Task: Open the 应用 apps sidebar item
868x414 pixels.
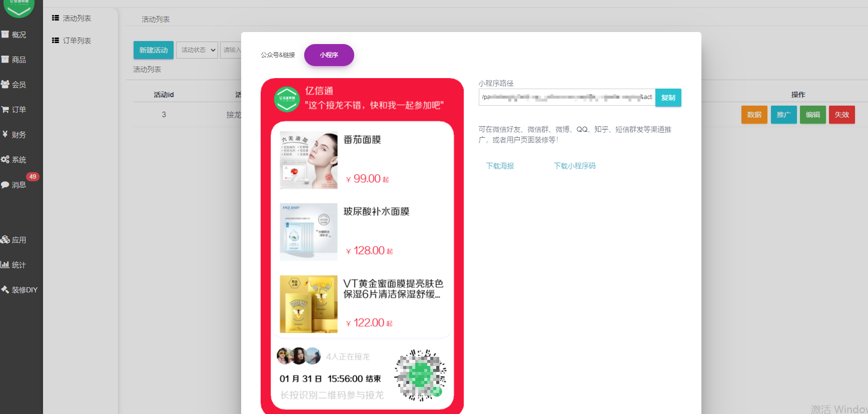Action: 14,240
